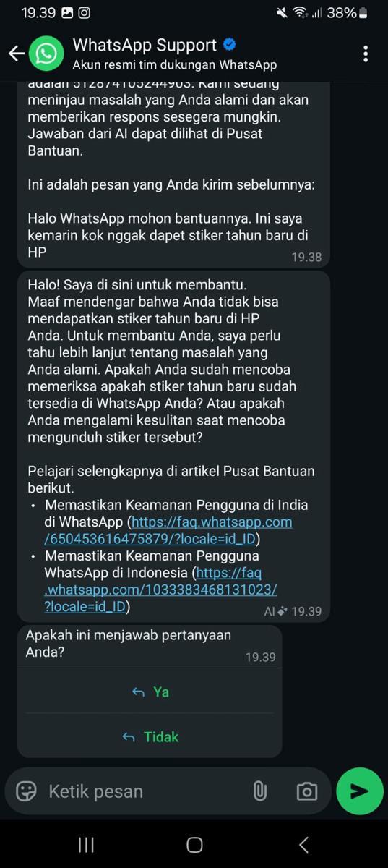Tap the Akun resmi tim dukungan subtitle
The height and width of the screenshot is (868, 388).
point(175,65)
